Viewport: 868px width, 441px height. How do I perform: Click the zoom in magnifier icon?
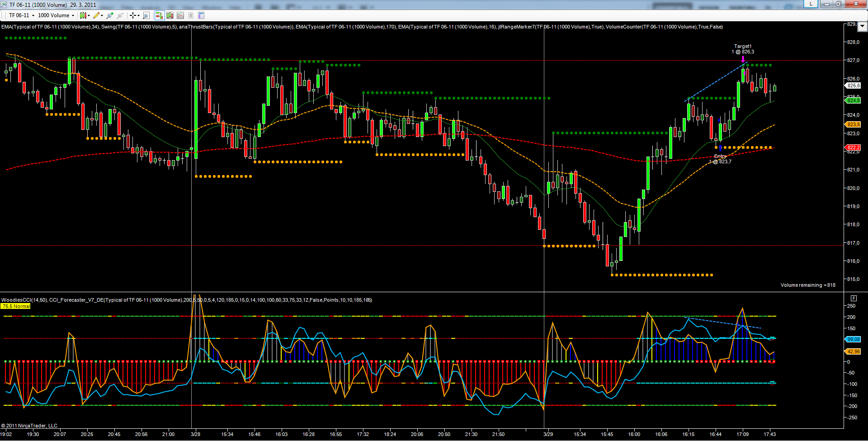point(110,15)
